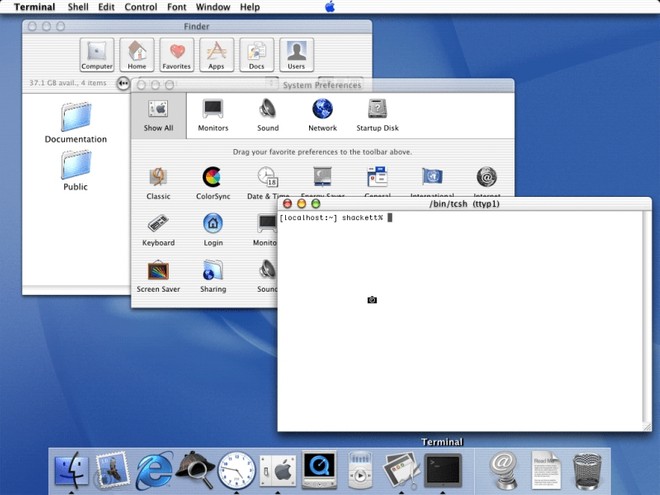Open the Sharing preference pane

coord(213,277)
